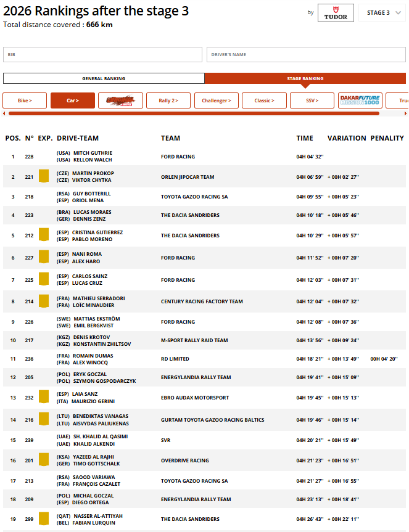
Task: Switch to the Stage Ranking tab
Action: (305, 78)
